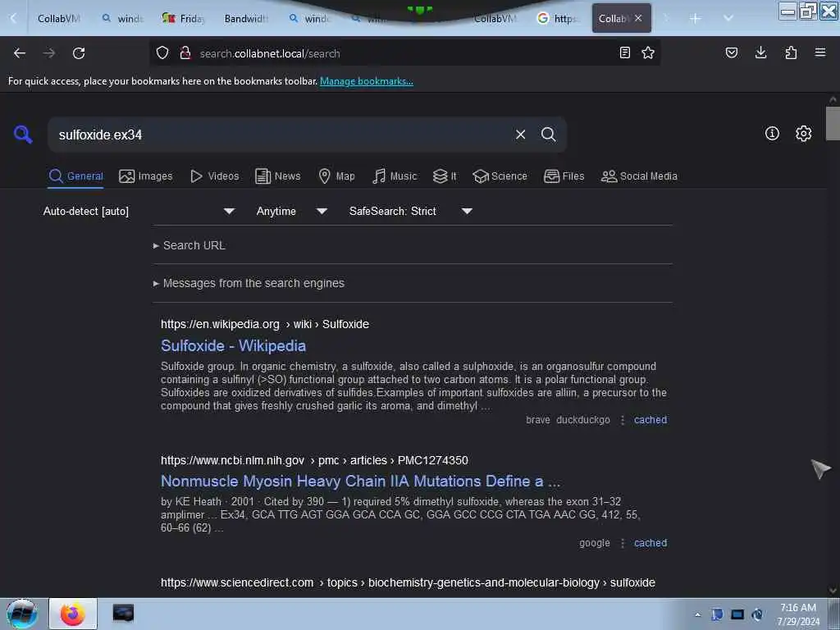Click the Manage bookmarks link
This screenshot has width=840, height=630.
tap(367, 81)
